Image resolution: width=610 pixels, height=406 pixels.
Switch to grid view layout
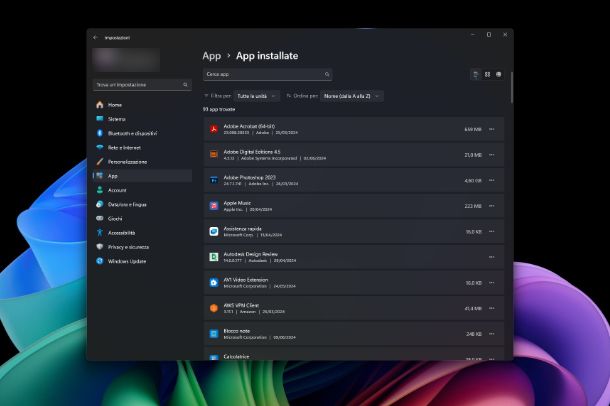point(487,74)
